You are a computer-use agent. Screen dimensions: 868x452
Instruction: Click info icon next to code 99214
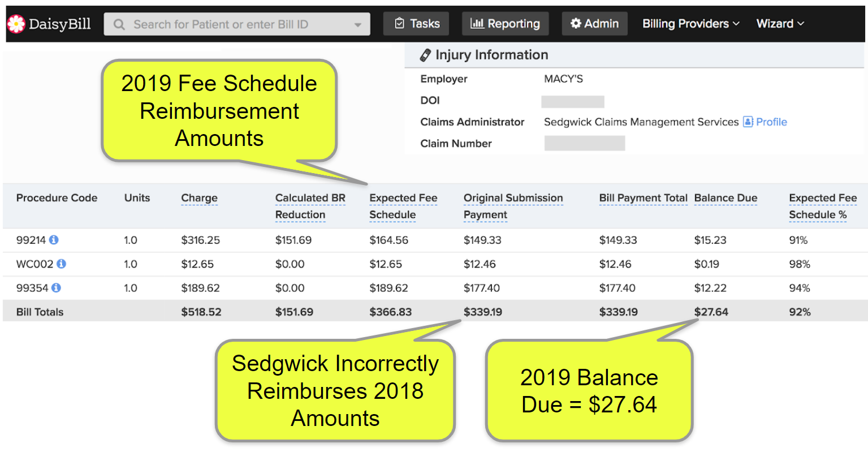pos(54,240)
